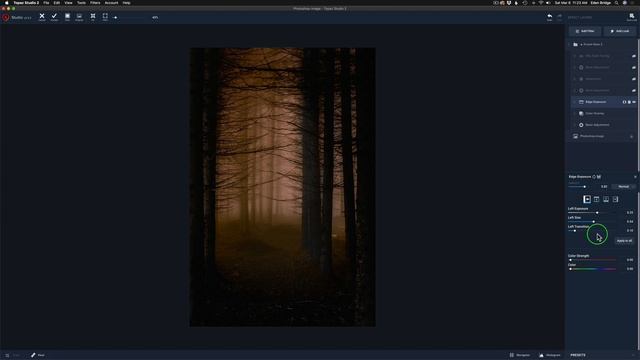Click the reset icon beside Edge Exposure title
This screenshot has width=640, height=360.
pyautogui.click(x=594, y=177)
